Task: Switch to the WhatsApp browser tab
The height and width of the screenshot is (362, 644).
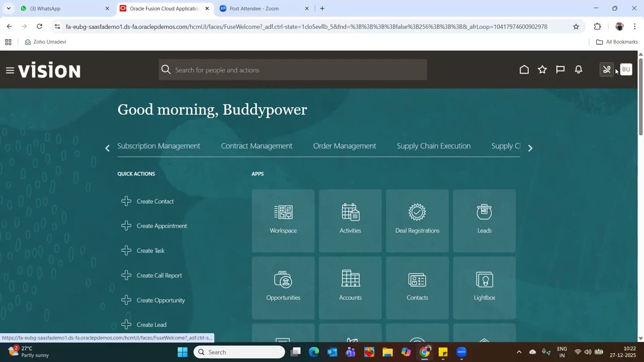Action: pyautogui.click(x=64, y=9)
